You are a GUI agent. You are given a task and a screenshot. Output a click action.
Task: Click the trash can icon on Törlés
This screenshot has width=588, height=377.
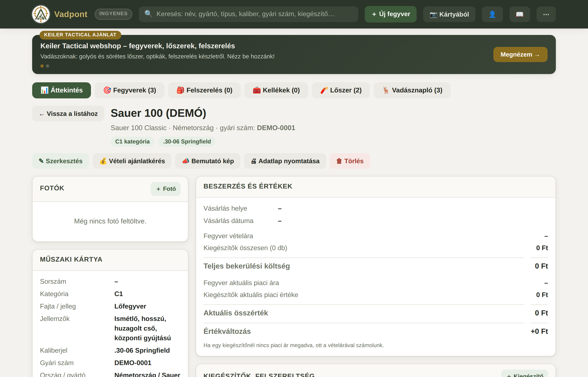[339, 161]
